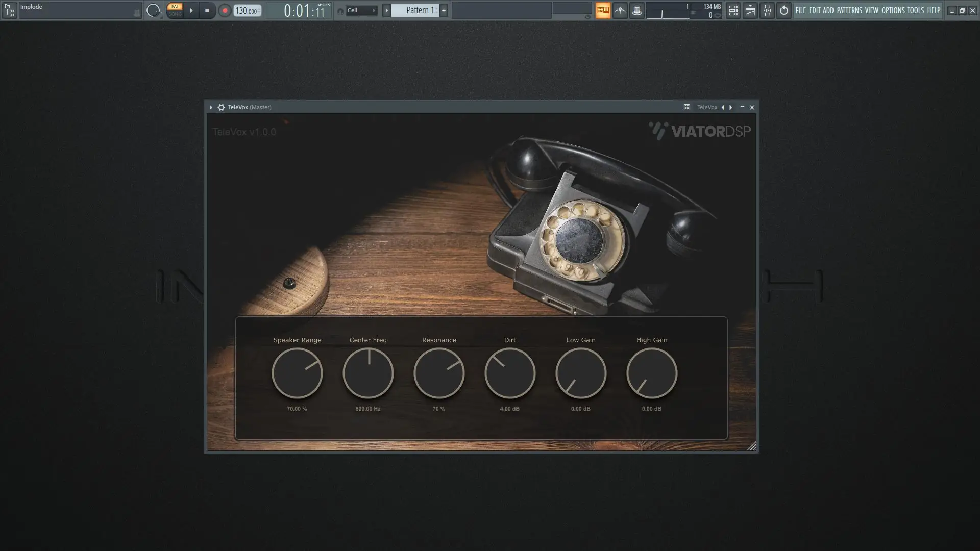Toggle the record button
This screenshot has width=980, height=551.
[x=225, y=10]
